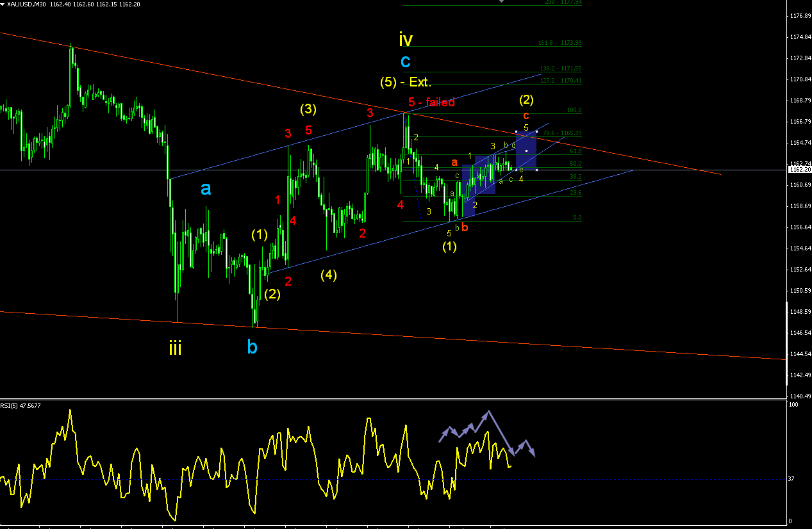Click the red '5 - failed' annotation
The width and height of the screenshot is (812, 529).
(431, 102)
